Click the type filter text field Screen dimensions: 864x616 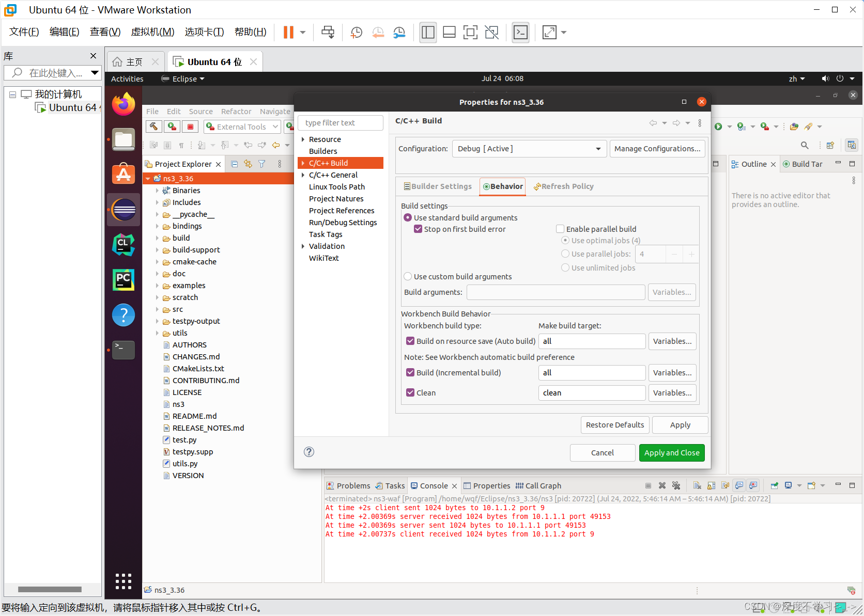pyautogui.click(x=341, y=123)
